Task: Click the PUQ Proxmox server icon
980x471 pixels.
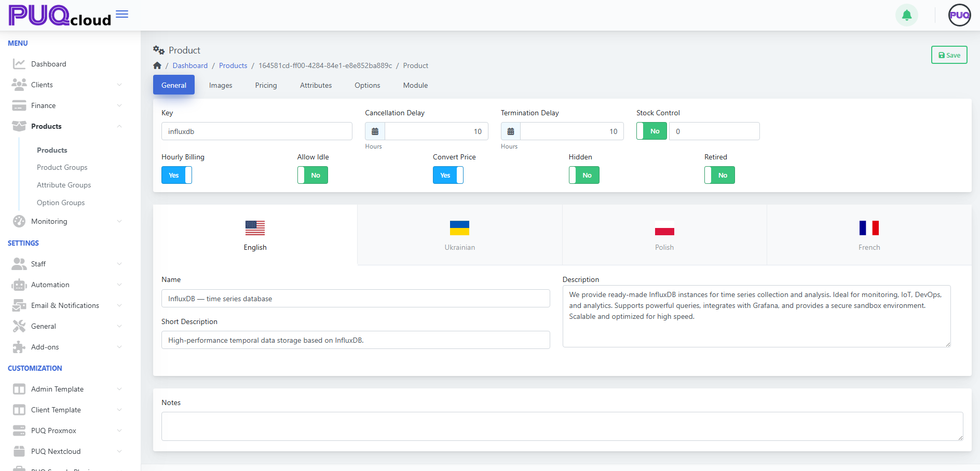Action: tap(19, 430)
